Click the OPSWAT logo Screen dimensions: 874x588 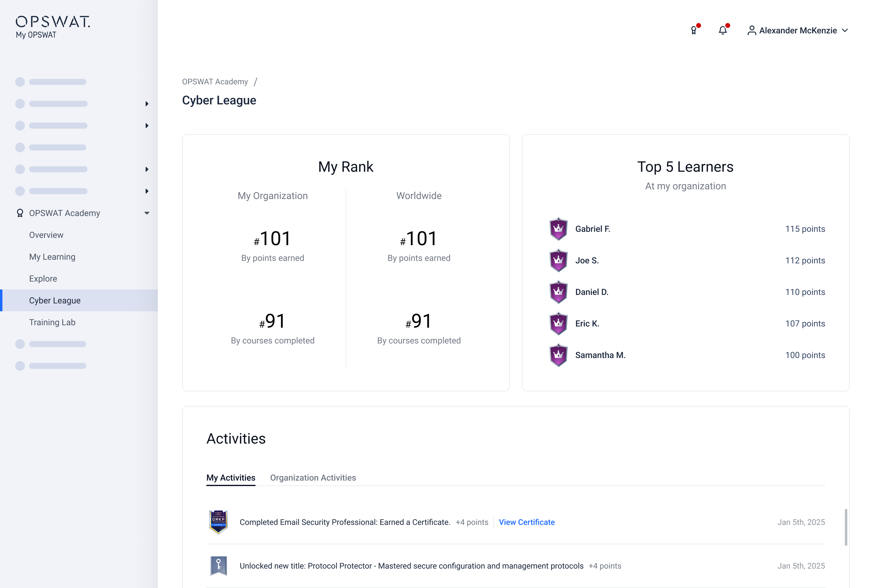tap(53, 22)
